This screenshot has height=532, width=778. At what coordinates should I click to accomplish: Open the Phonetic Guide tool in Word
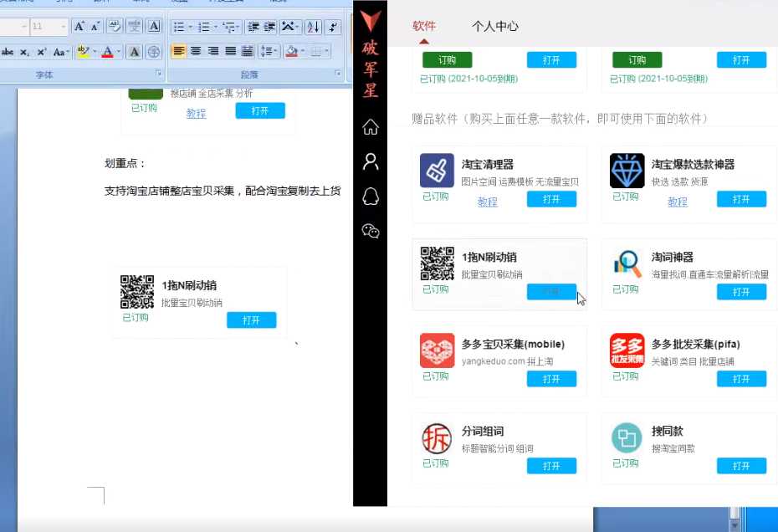pos(134,26)
